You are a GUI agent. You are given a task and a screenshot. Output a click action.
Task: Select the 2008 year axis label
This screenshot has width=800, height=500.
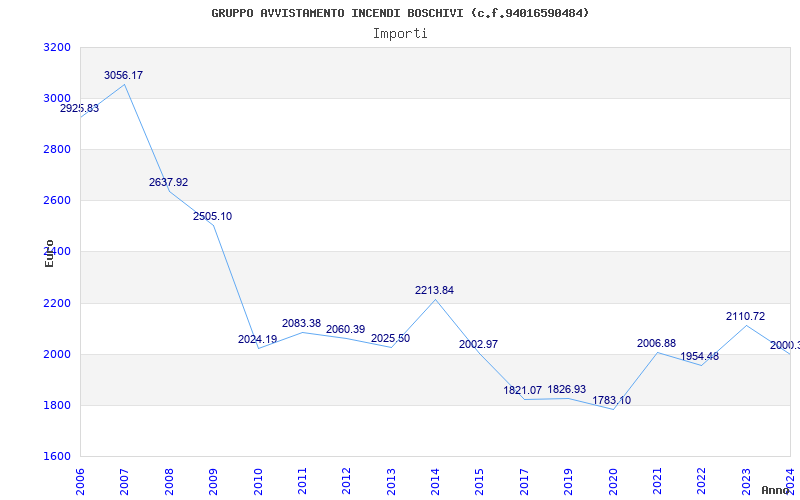[169, 482]
